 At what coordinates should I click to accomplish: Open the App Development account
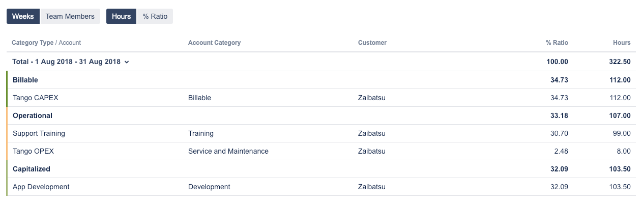[41, 187]
